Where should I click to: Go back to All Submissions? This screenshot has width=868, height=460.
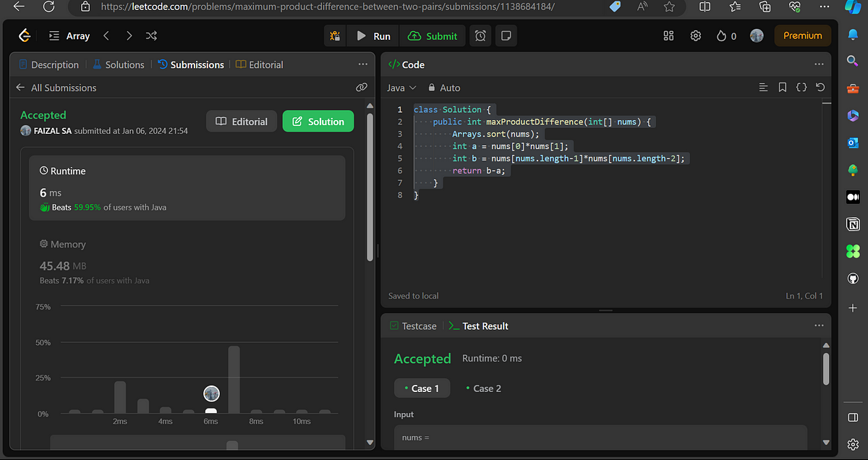pyautogui.click(x=56, y=88)
